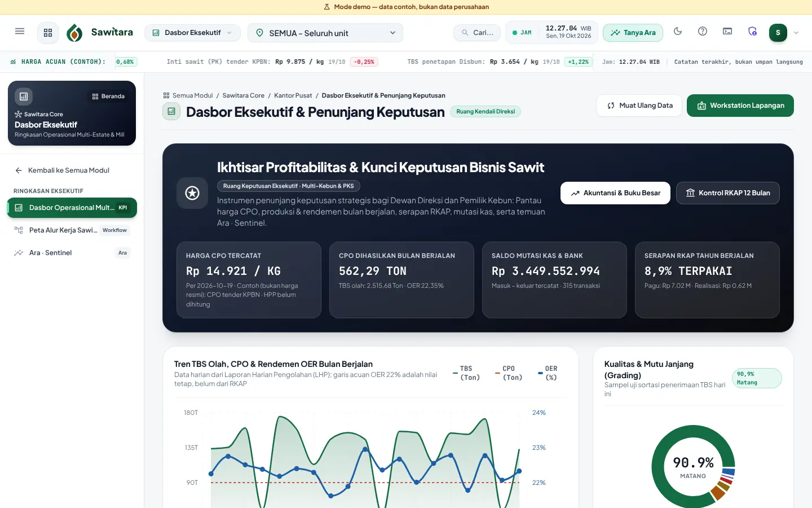Click the shield security icon

(752, 32)
